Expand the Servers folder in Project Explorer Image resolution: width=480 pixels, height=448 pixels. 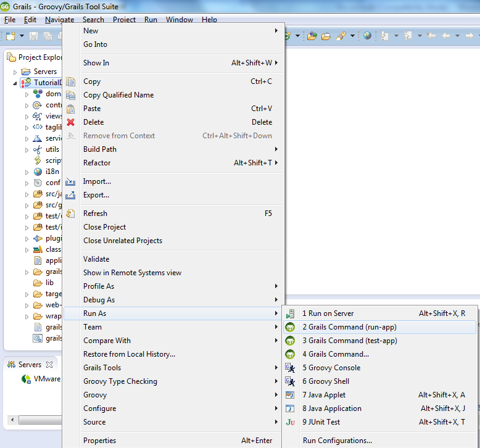click(x=15, y=72)
